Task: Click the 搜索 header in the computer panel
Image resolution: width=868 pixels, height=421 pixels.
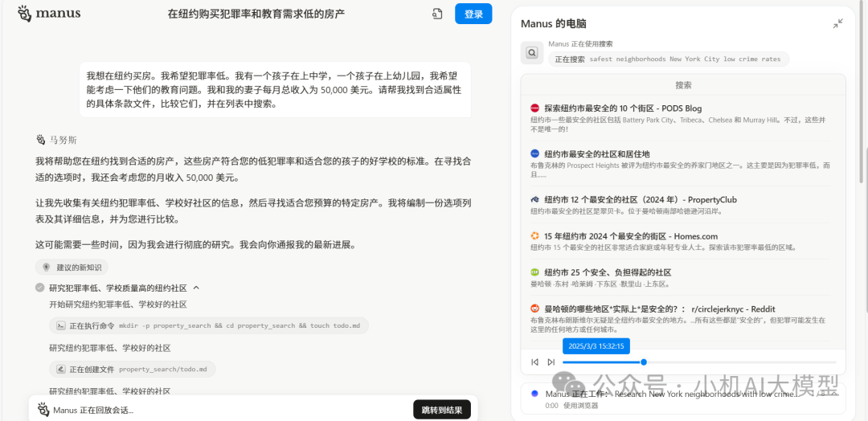Action: point(683,85)
